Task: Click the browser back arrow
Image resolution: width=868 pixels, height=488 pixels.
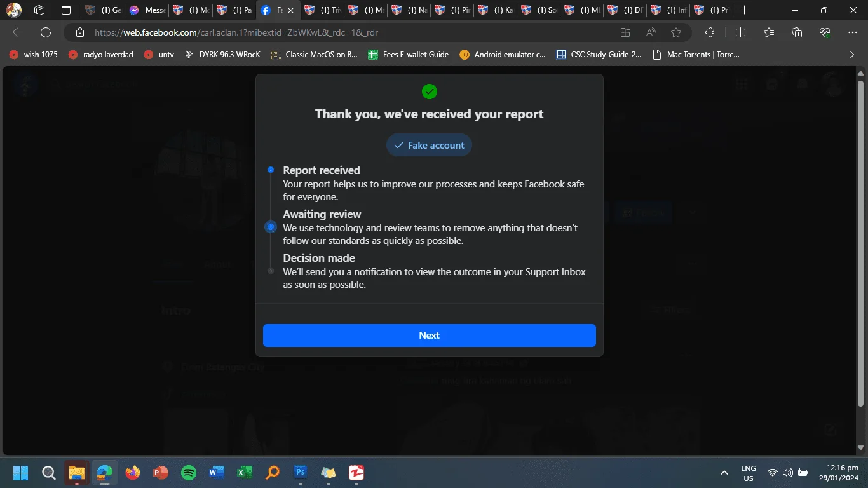Action: pos(18,32)
